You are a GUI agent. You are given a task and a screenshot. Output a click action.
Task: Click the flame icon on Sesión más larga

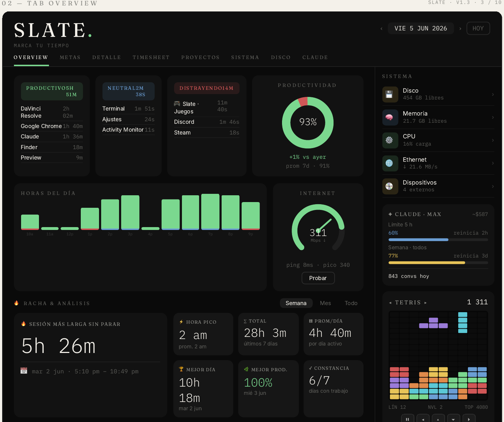24,324
